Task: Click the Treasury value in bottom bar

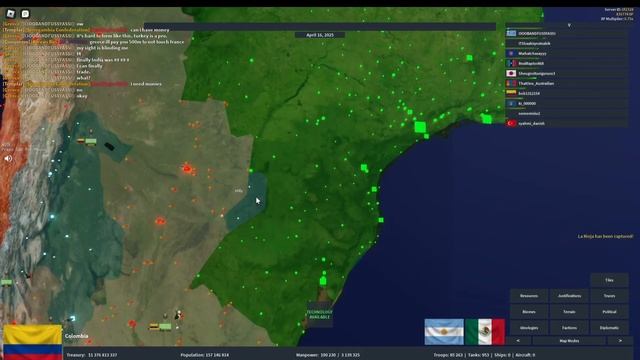Action: (92, 355)
